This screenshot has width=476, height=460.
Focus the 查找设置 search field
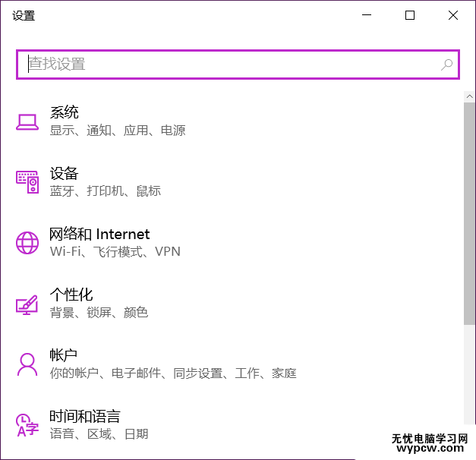pyautogui.click(x=238, y=65)
